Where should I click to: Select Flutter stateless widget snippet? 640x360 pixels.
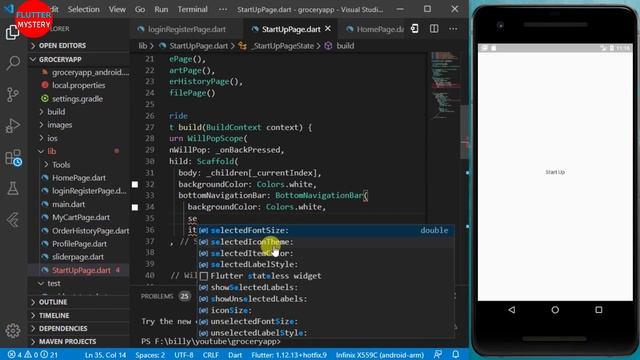[326, 276]
